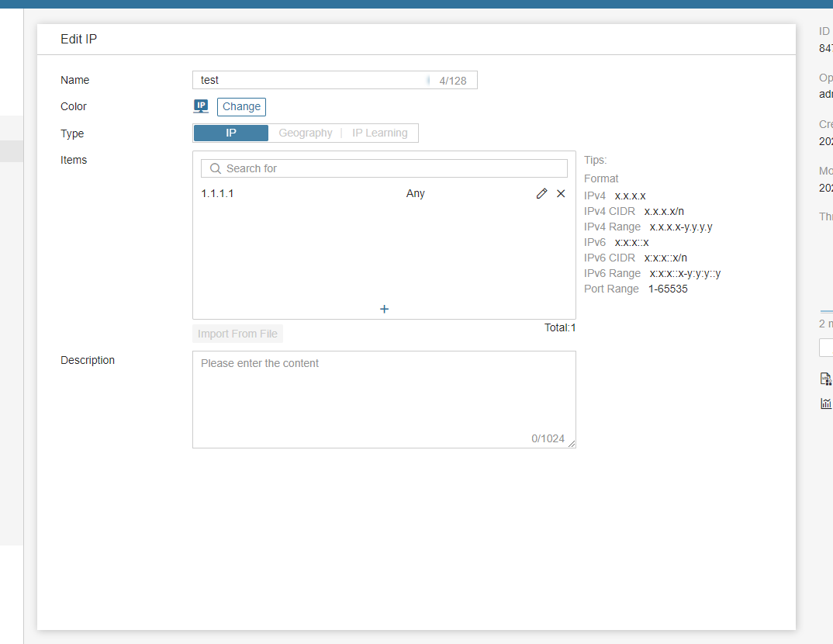Click the blue IP monitor color icon
This screenshot has width=833, height=644.
(x=201, y=106)
